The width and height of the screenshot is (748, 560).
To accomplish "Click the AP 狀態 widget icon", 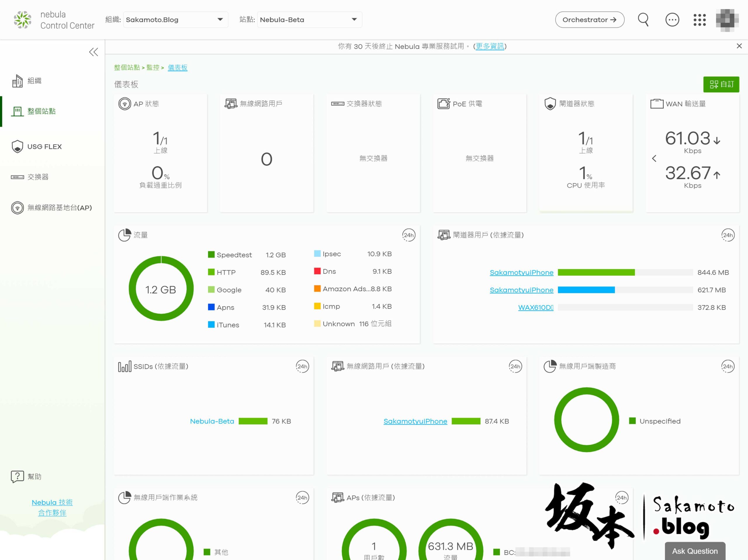I will pyautogui.click(x=124, y=103).
